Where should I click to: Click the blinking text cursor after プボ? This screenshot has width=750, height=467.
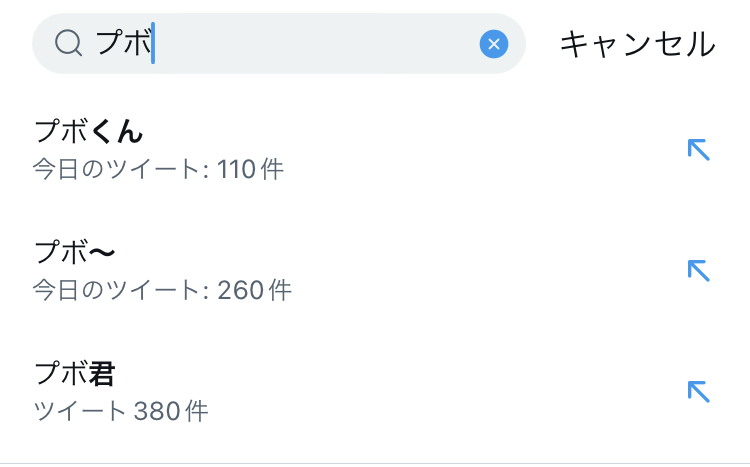click(153, 43)
